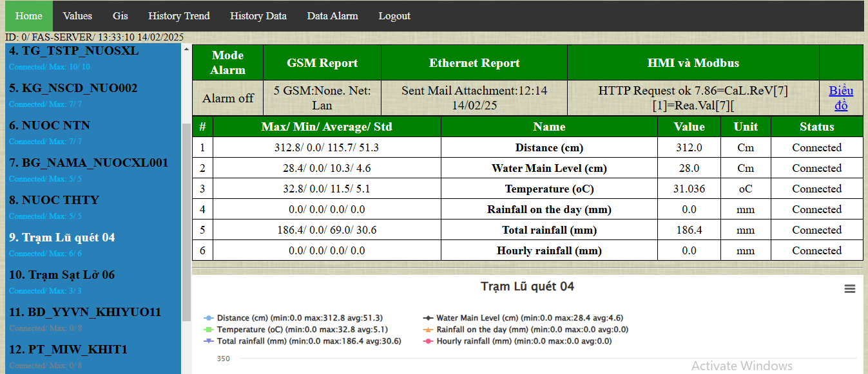Select station 10. Trạm Sạt Lở 06
The image size is (868, 374).
(62, 275)
